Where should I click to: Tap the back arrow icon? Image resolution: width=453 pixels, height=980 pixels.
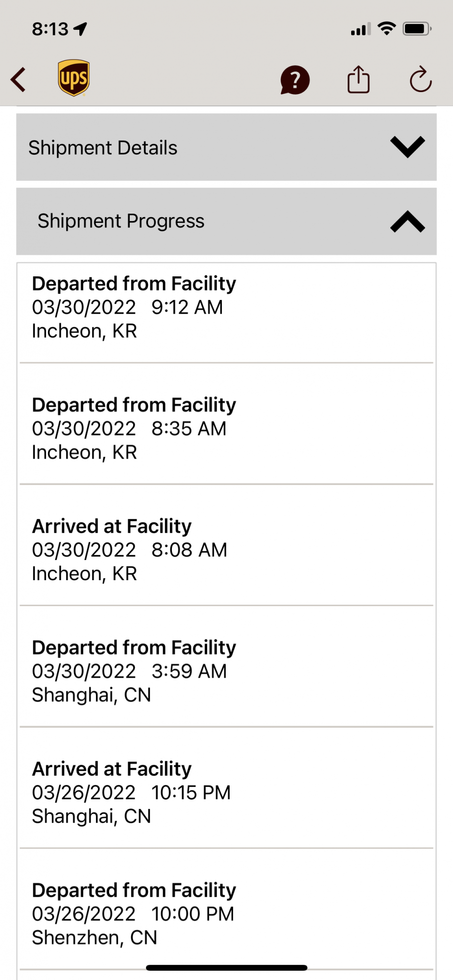pos(19,80)
